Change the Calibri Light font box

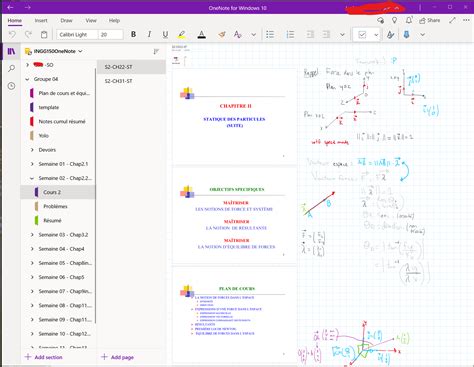coord(77,34)
